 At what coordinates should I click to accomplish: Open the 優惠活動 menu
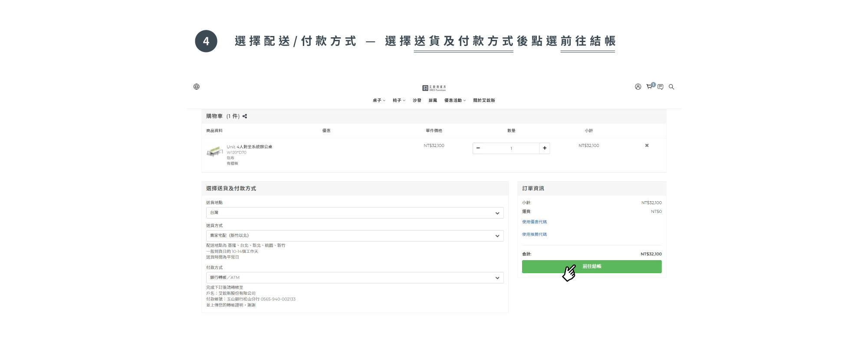454,101
